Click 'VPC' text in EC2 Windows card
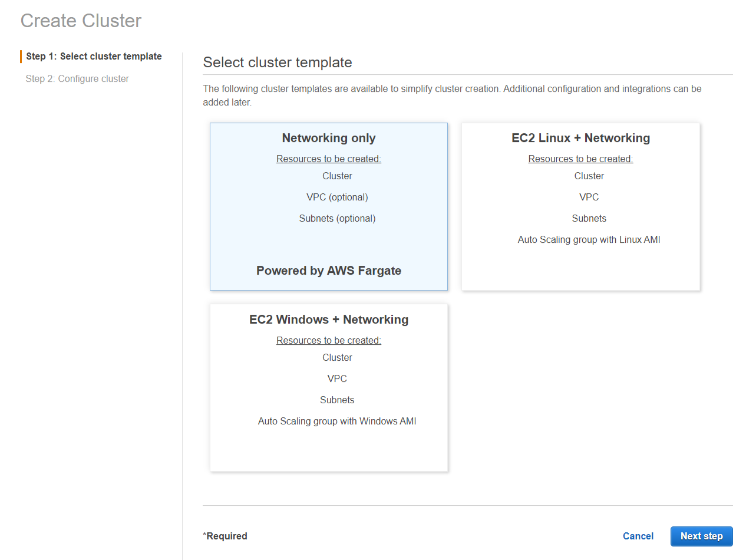 click(x=337, y=379)
